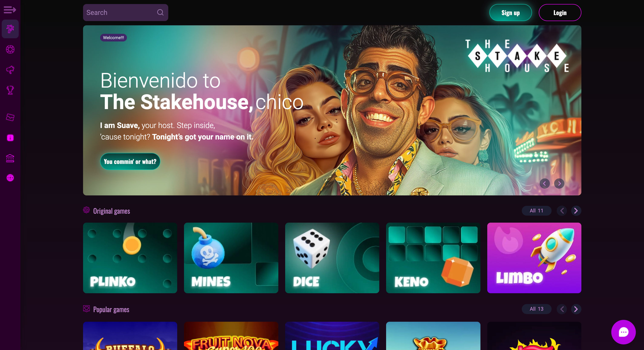This screenshot has height=350, width=644.
Task: Click the search magnifier icon
Action: [160, 13]
